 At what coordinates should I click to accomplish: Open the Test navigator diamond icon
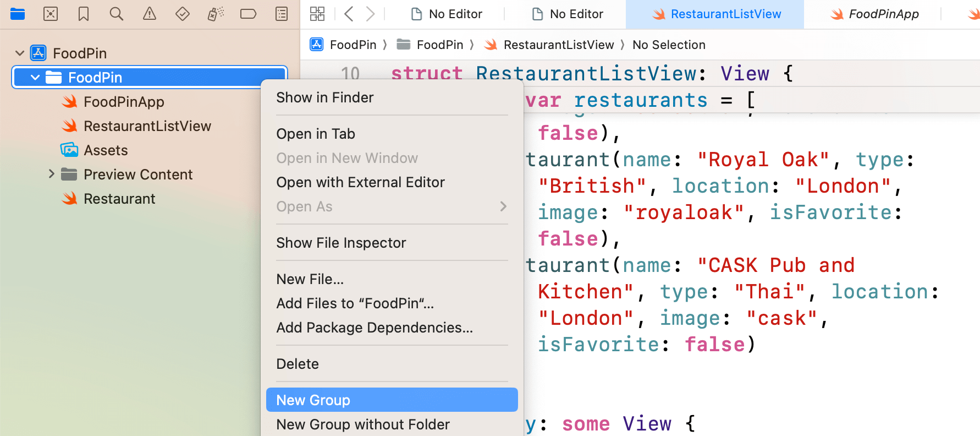click(x=183, y=14)
